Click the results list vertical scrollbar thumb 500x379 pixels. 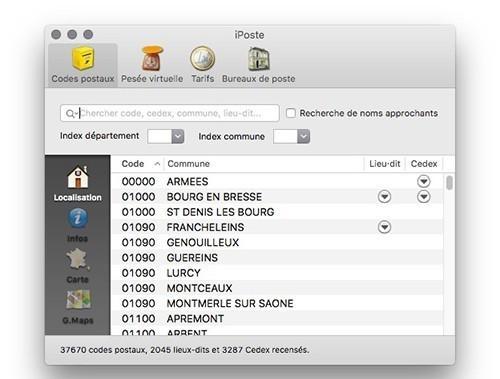[x=450, y=183]
